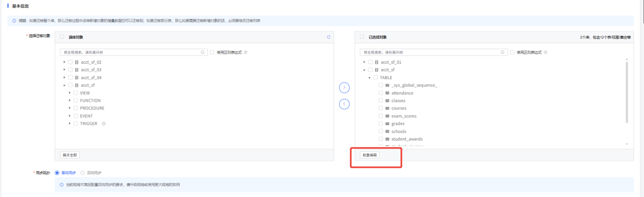Click database icon of acct_sf_03

coord(77,70)
